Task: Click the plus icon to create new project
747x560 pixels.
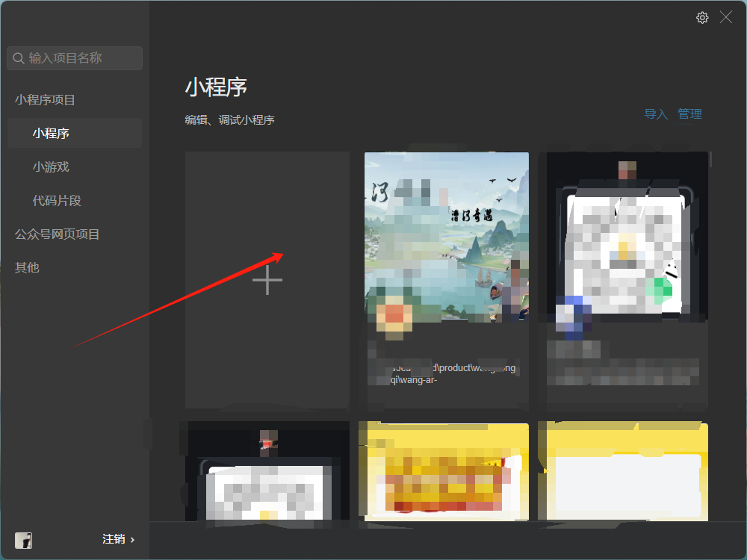Action: [267, 281]
